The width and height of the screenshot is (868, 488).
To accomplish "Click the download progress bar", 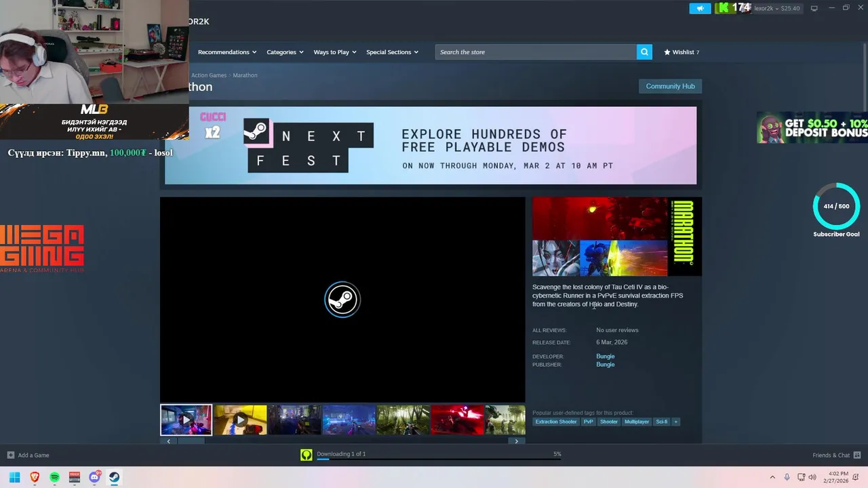I will coord(439,460).
